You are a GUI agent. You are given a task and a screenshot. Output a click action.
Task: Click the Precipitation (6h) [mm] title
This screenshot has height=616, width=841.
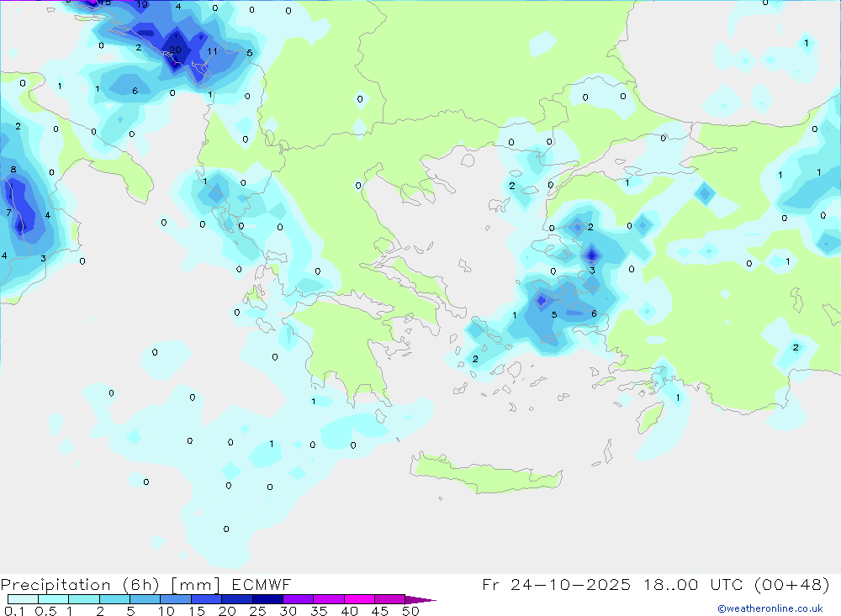(x=110, y=585)
